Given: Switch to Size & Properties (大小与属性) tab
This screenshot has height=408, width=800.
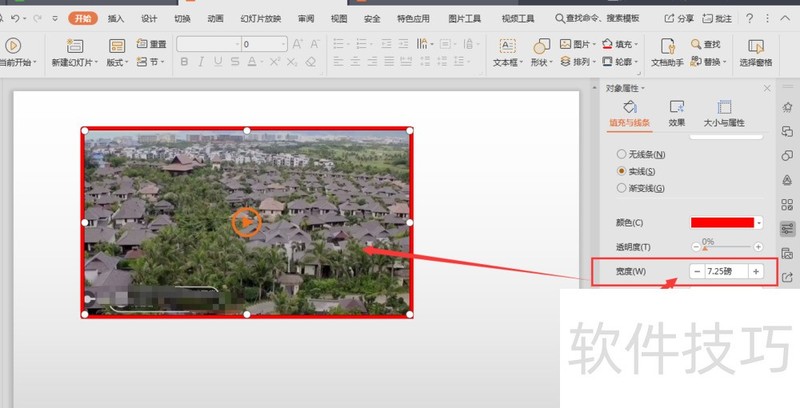Looking at the screenshot, I should point(724,114).
